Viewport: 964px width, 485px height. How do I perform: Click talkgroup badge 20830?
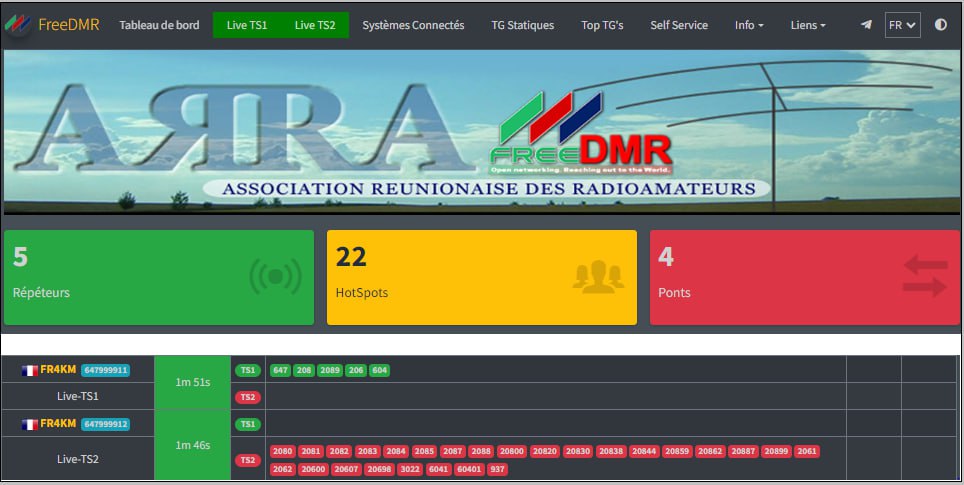[x=579, y=451]
